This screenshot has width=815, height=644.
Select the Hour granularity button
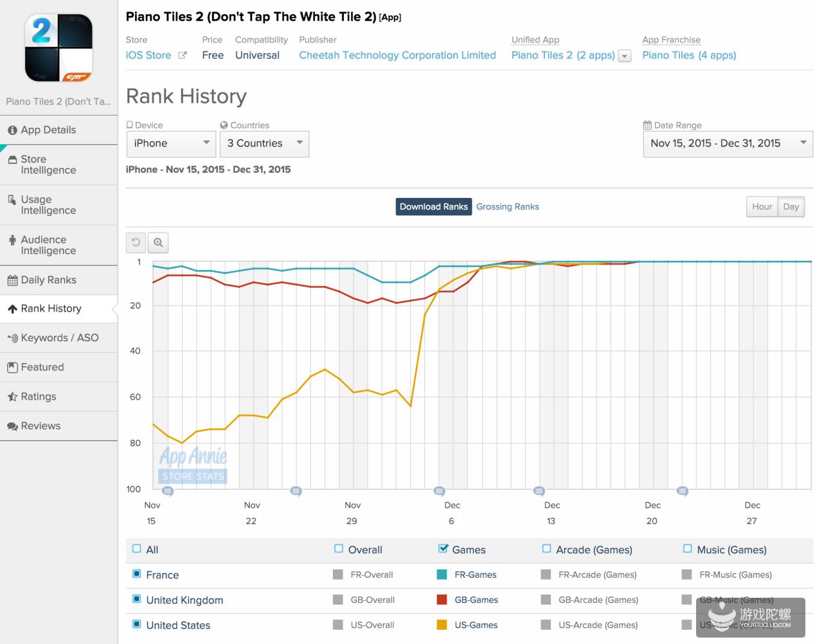[762, 206]
